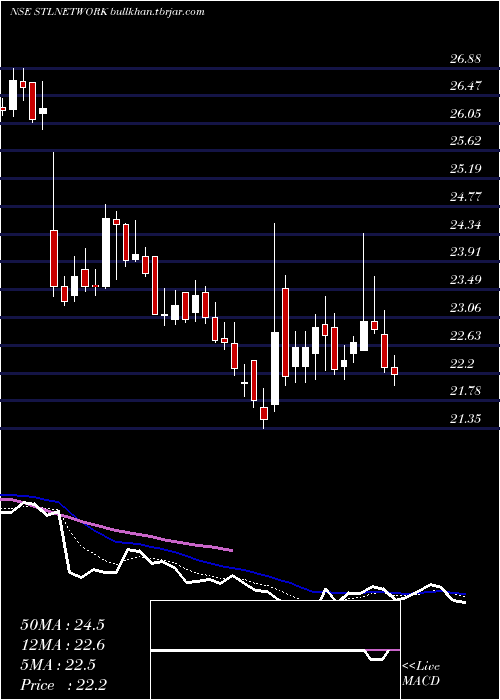
Task: Click the 23.91 price axis label
Action: 466,252
